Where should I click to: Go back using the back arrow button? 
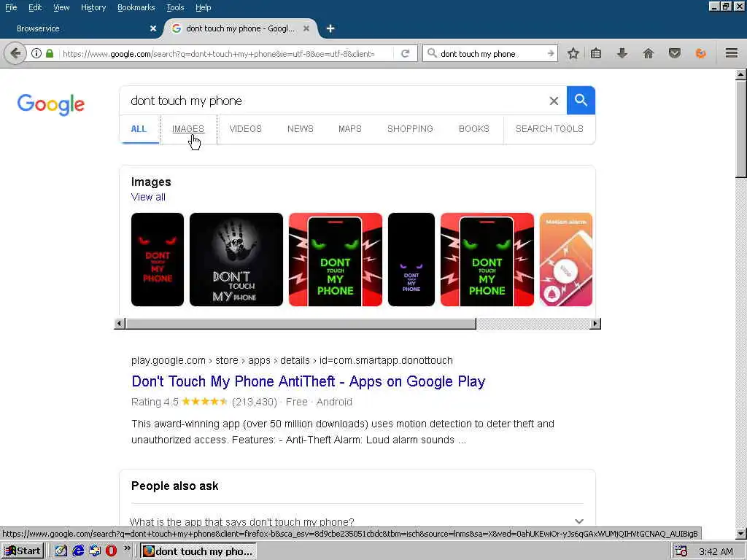click(15, 53)
